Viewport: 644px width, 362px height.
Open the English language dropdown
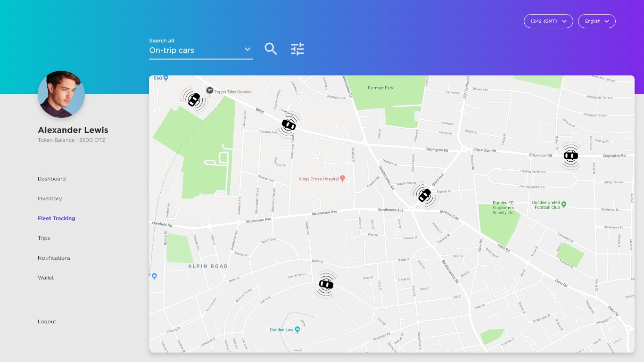pos(596,21)
